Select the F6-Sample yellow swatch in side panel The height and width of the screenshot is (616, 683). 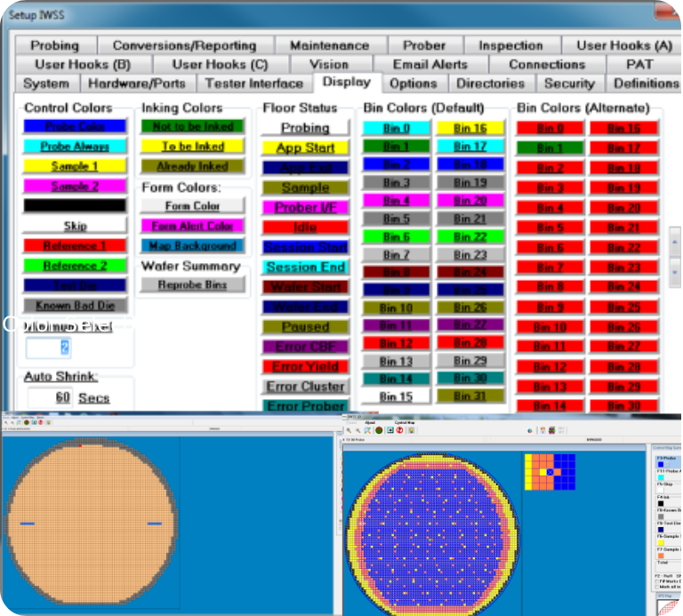(661, 542)
